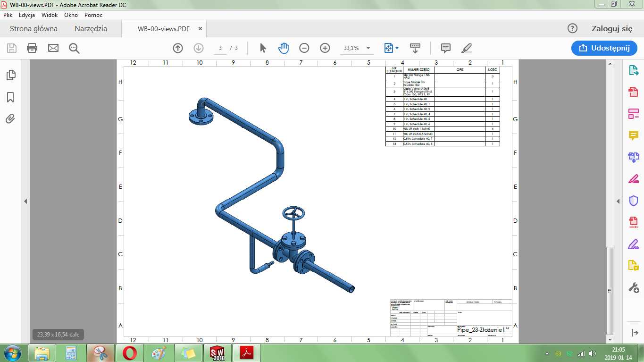Viewport: 644px width, 362px height.
Task: Click the page number field showing 3
Action: 220,48
